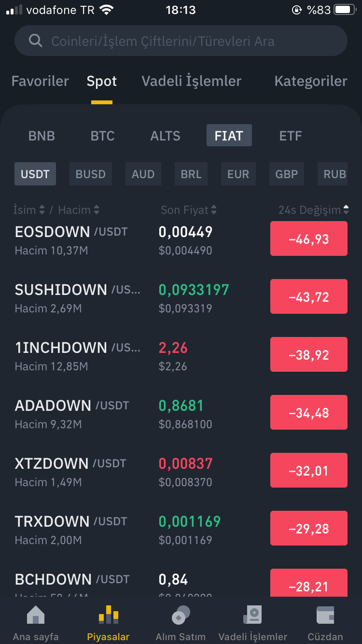
Task: Tap the Piyasalar markets chart icon
Action: [109, 615]
